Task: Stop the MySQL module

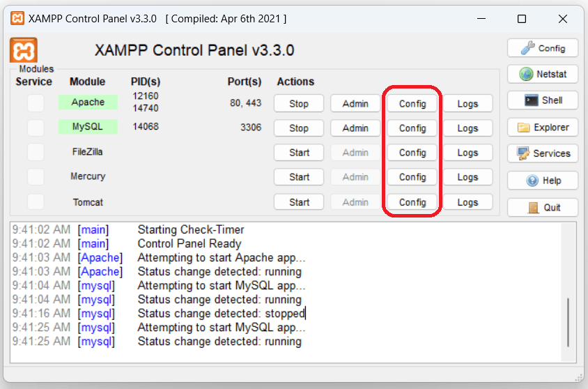Action: tap(298, 128)
